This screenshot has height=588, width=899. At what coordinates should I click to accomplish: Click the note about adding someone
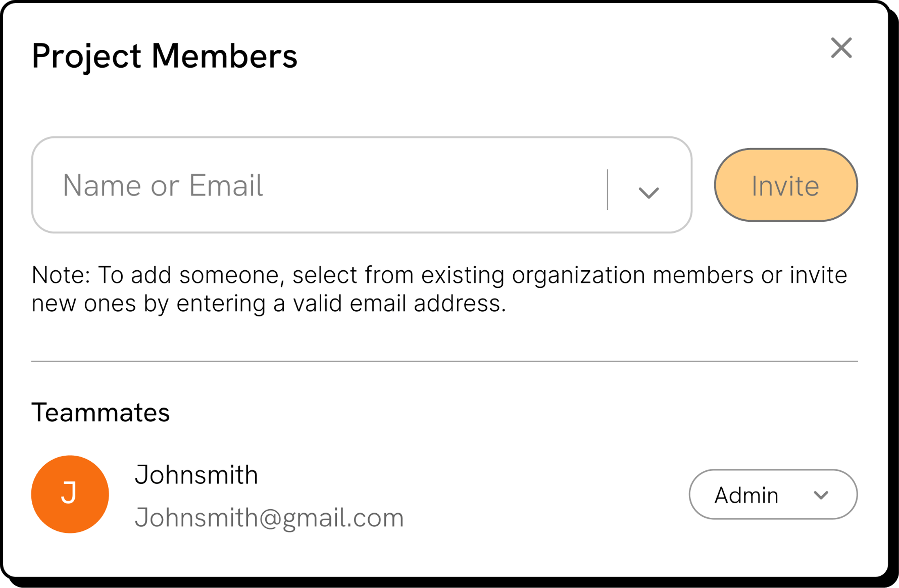[439, 289]
